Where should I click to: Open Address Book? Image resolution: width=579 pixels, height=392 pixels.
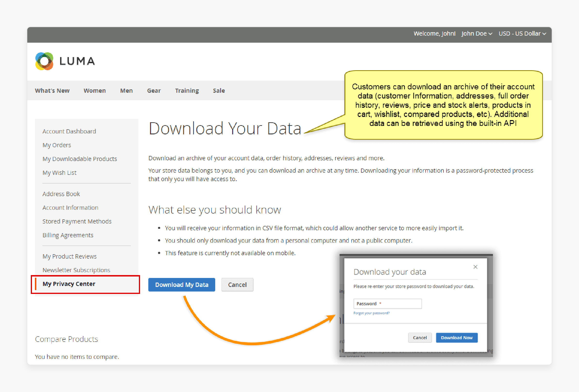[x=61, y=194]
